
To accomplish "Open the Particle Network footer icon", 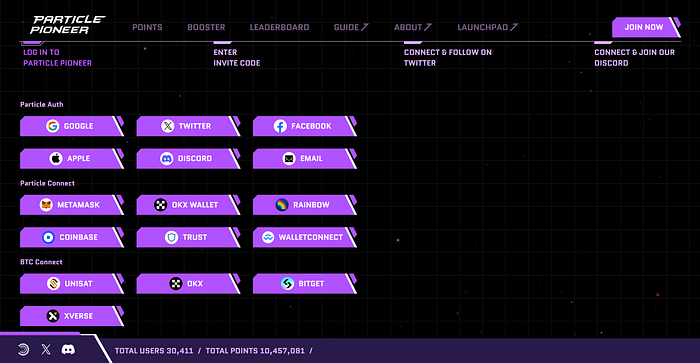I will coord(23,350).
